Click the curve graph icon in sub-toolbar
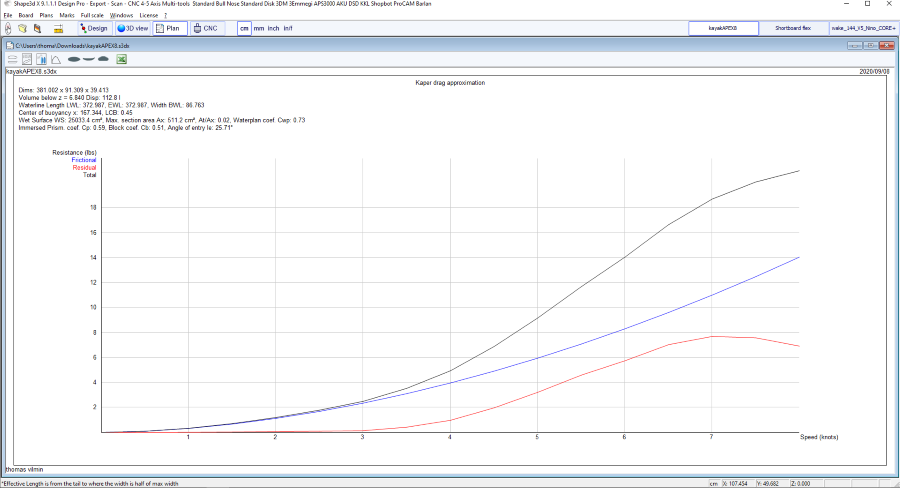The height and width of the screenshot is (488, 900). pos(55,60)
